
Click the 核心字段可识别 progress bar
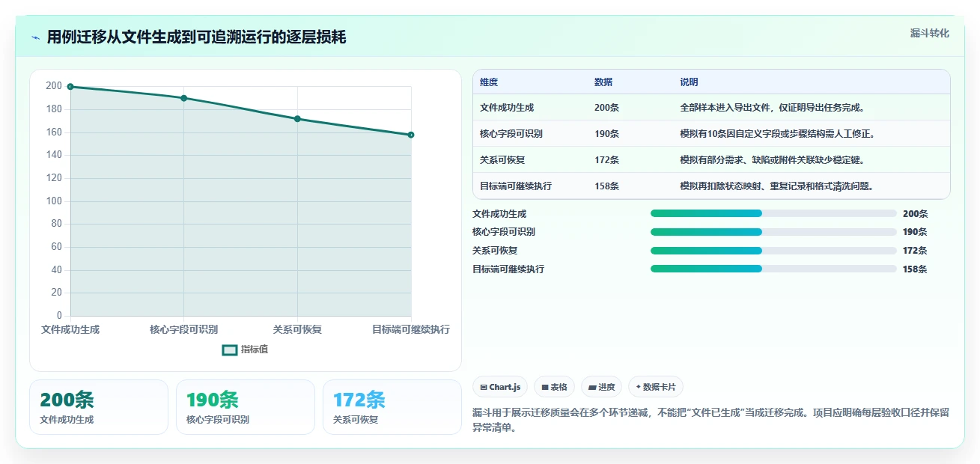click(773, 232)
